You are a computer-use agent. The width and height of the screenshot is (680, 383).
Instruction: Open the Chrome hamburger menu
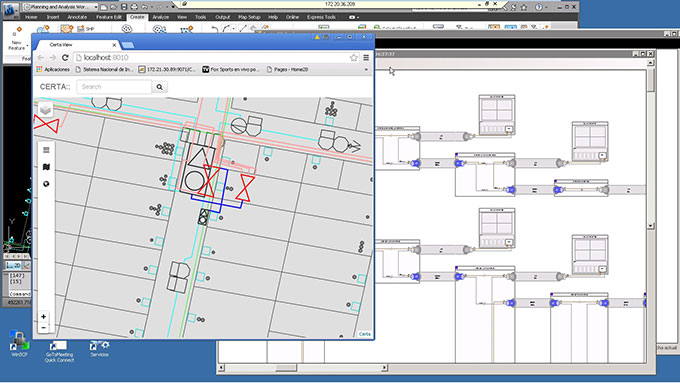point(366,58)
